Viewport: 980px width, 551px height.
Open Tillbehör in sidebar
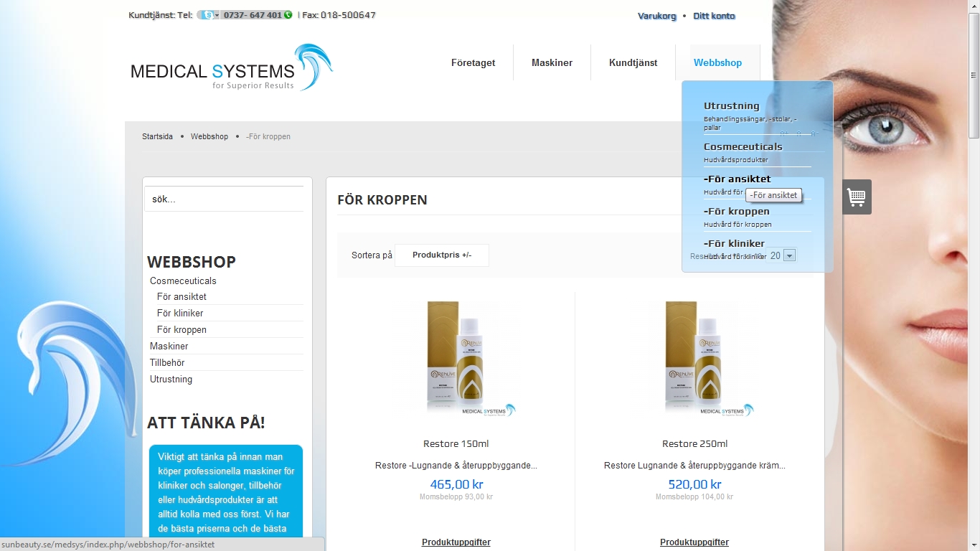(167, 362)
